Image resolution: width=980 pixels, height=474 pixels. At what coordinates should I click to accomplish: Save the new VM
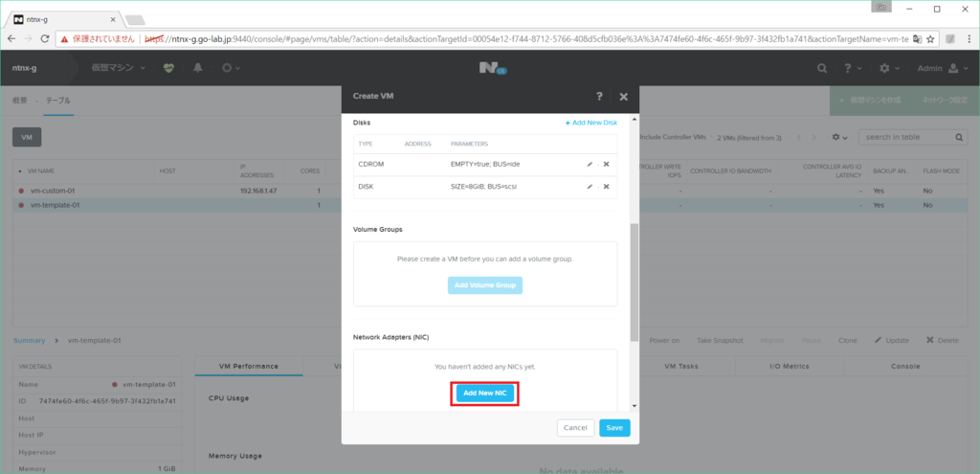pyautogui.click(x=614, y=428)
